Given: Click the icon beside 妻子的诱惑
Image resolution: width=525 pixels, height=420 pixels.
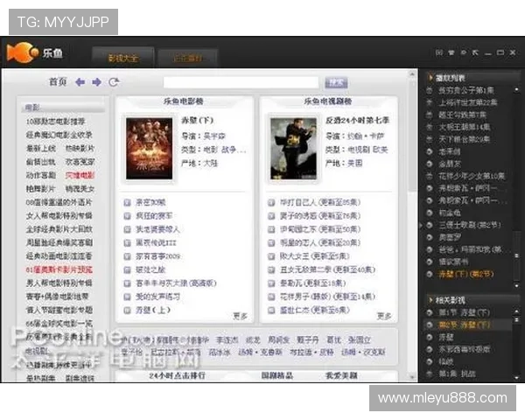Looking at the screenshot, I should tap(271, 216).
